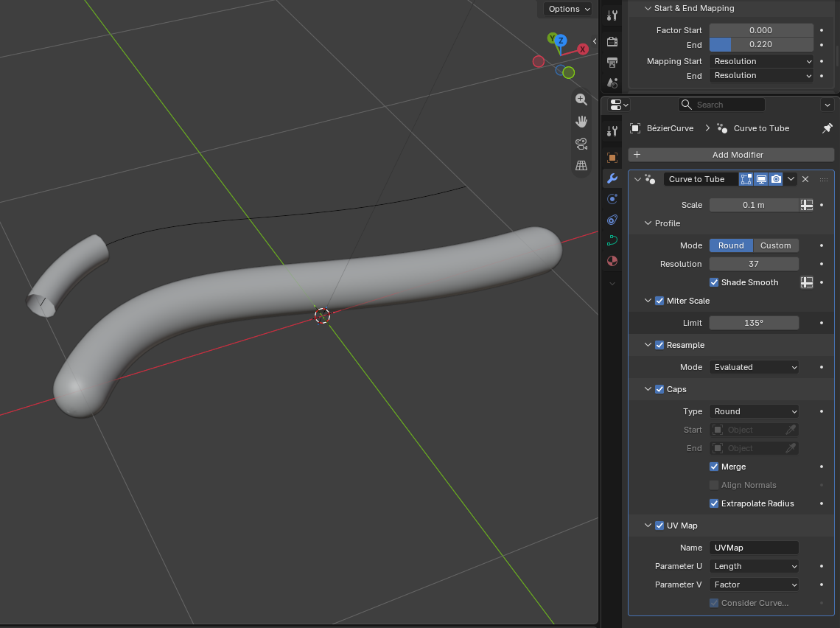This screenshot has width=840, height=628.
Task: Open the Object Constraints tab icon
Action: pos(612,220)
